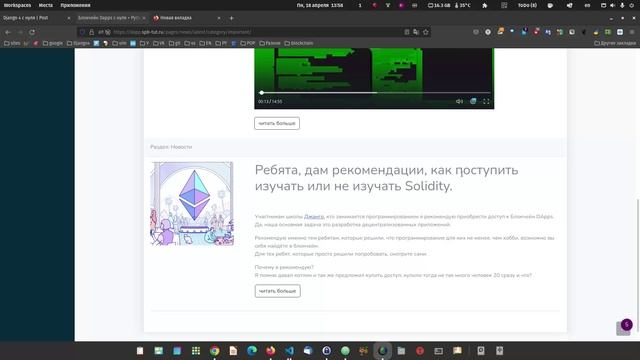Open the clock and date in top panel
The height and width of the screenshot is (360, 640).
(x=320, y=5)
